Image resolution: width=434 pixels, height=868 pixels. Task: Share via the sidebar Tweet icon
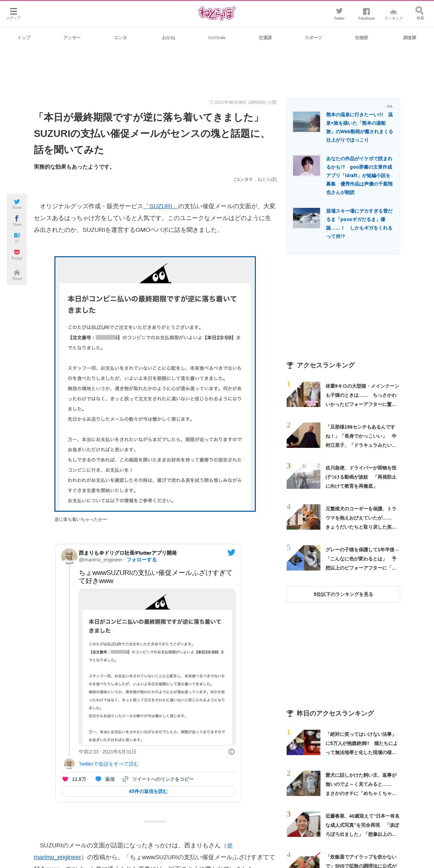[x=17, y=204]
